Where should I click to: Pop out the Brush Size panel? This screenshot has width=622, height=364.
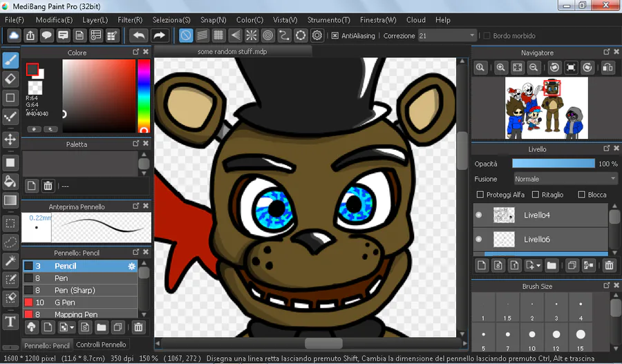click(x=607, y=285)
